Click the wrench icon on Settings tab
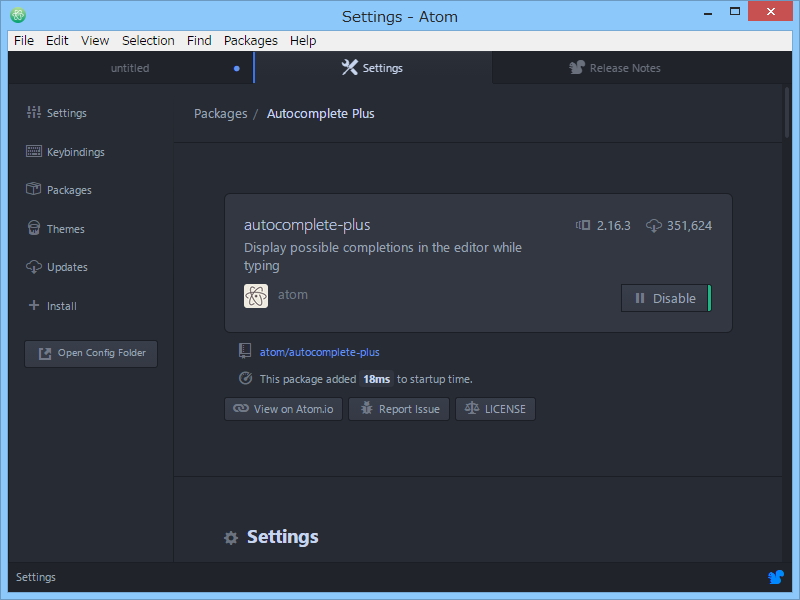The image size is (800, 600). click(349, 67)
